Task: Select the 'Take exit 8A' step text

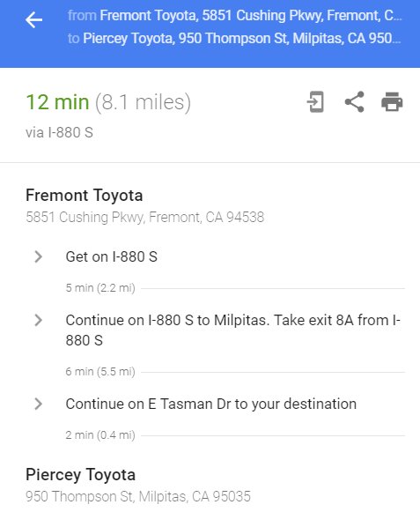Action: tap(233, 330)
